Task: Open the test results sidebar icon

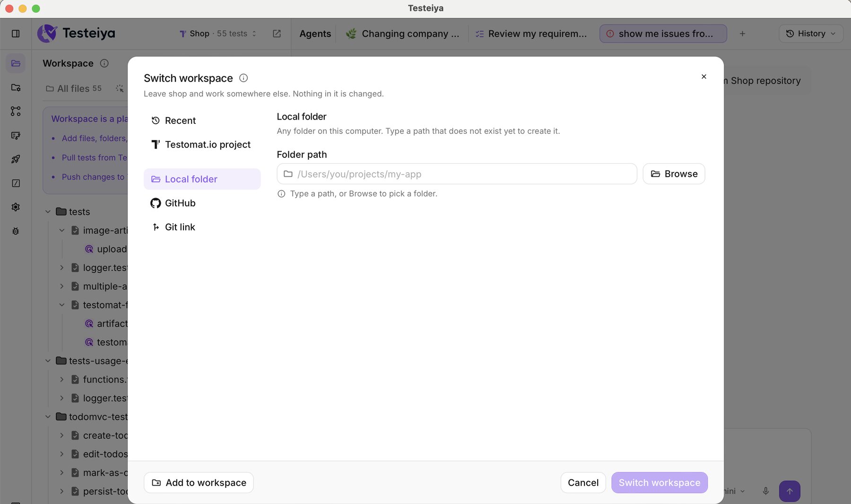Action: (x=16, y=135)
